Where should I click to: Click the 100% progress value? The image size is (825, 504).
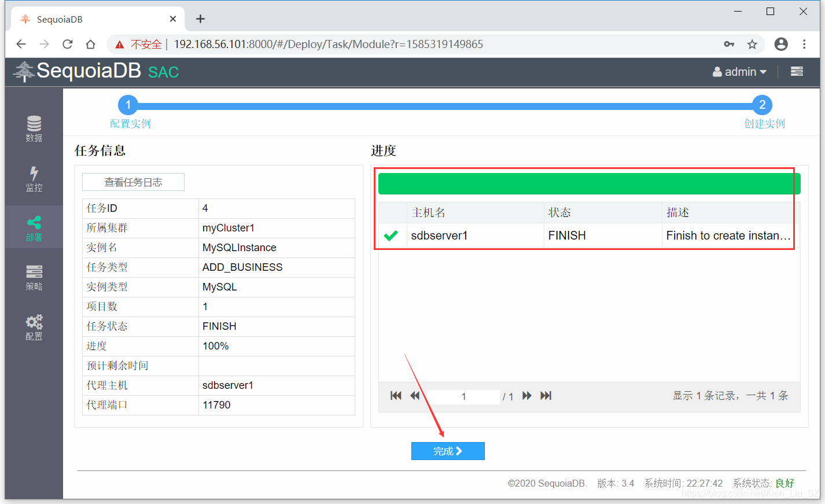point(216,346)
